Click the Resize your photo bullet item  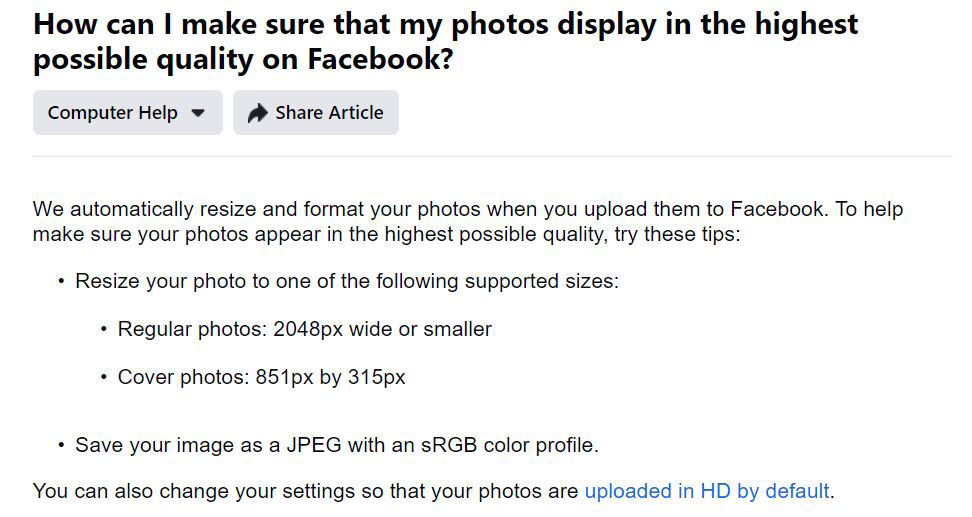coord(347,281)
